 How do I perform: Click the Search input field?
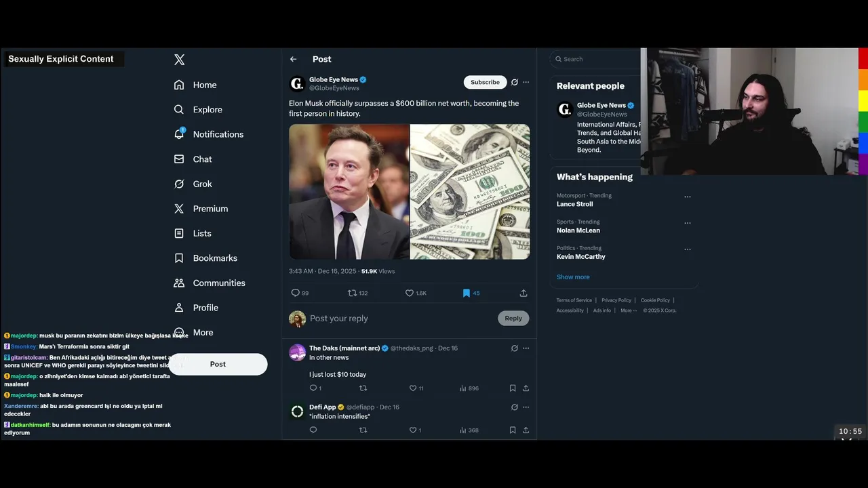pos(595,59)
